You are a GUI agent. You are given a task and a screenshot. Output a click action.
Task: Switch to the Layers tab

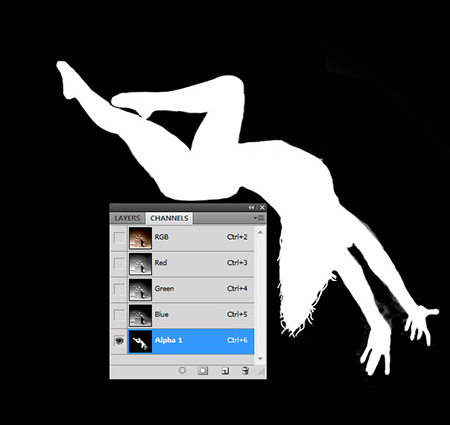[x=127, y=218]
